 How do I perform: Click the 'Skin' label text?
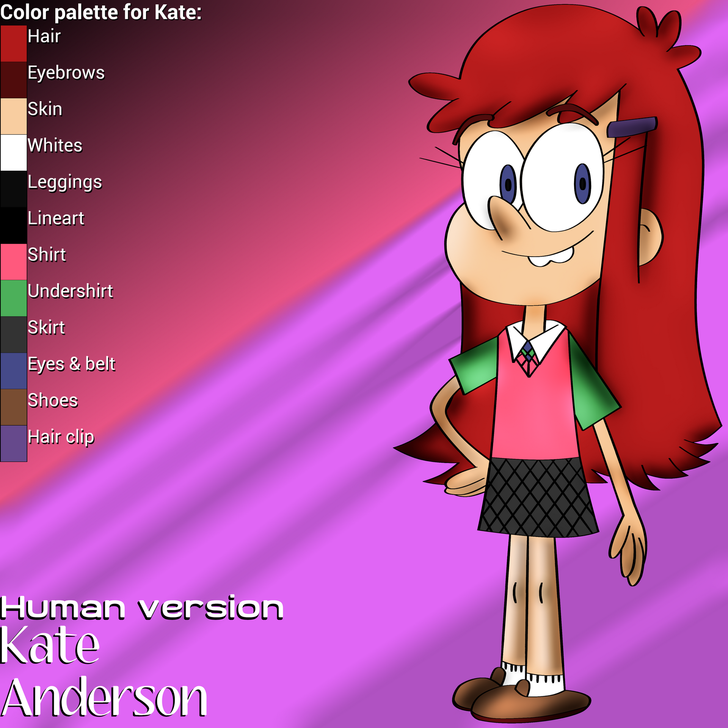tap(45, 109)
